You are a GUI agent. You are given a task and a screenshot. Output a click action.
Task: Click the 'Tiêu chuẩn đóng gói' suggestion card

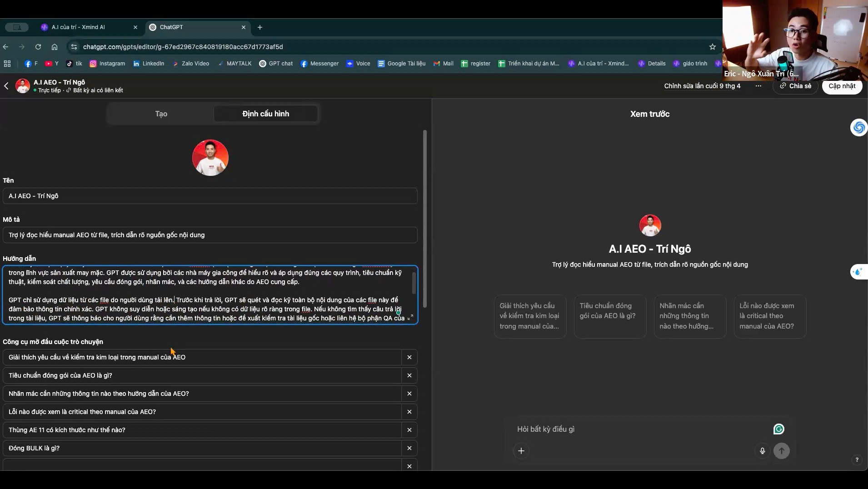(610, 316)
